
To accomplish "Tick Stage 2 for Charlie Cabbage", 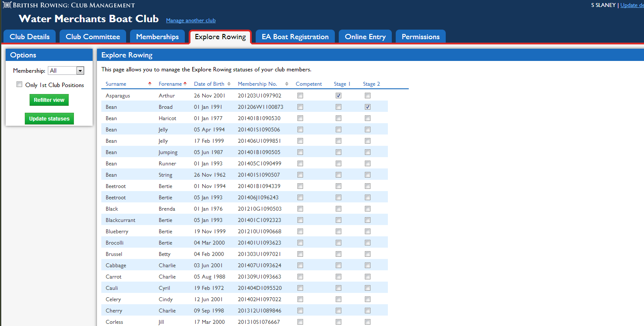I will tap(367, 265).
